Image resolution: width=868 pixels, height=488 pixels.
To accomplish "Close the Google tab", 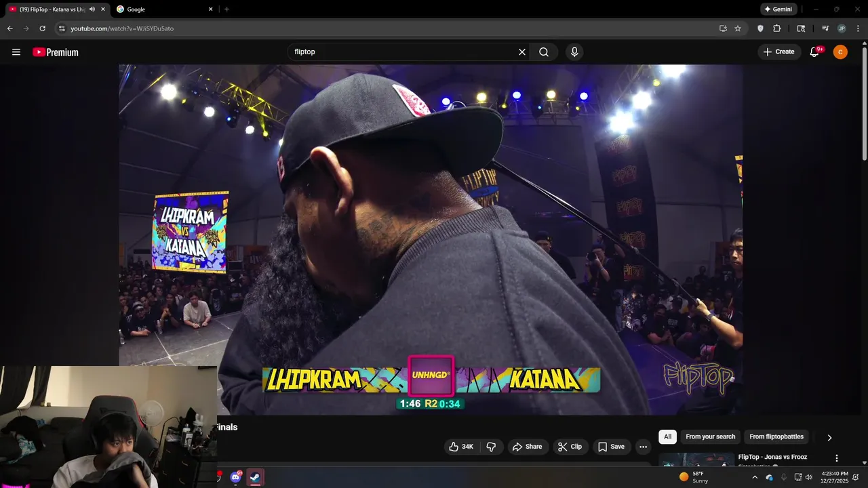I will tap(210, 9).
